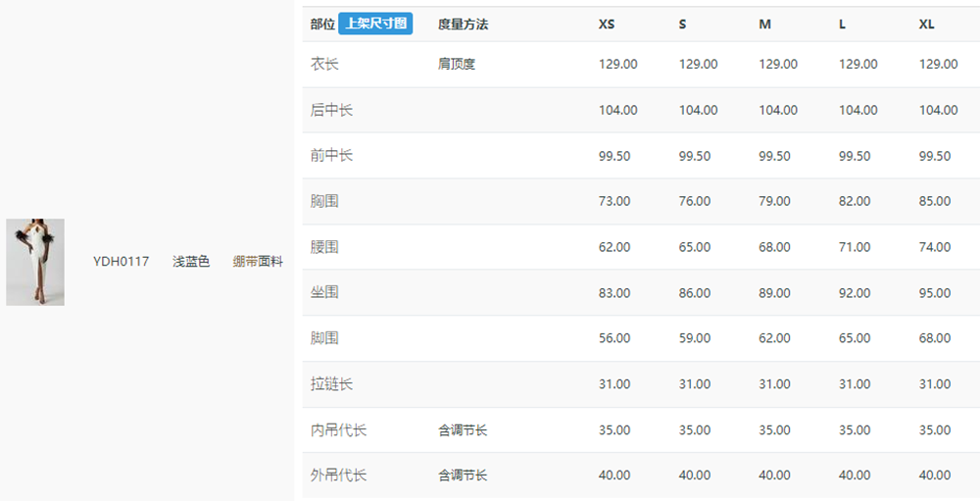Click the 拉链长 row label
The image size is (980, 501).
pos(331,384)
